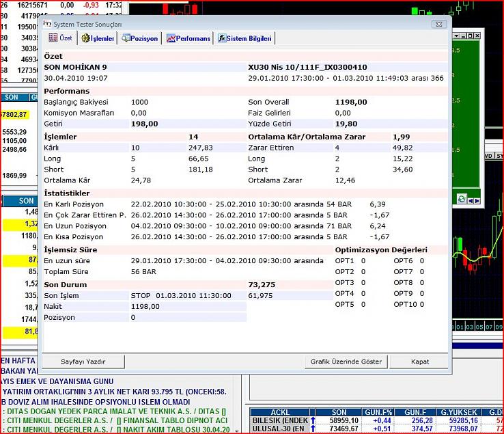Select the ULUSAL-30 (EN row label
This screenshot has height=434, width=504.
[x=280, y=429]
